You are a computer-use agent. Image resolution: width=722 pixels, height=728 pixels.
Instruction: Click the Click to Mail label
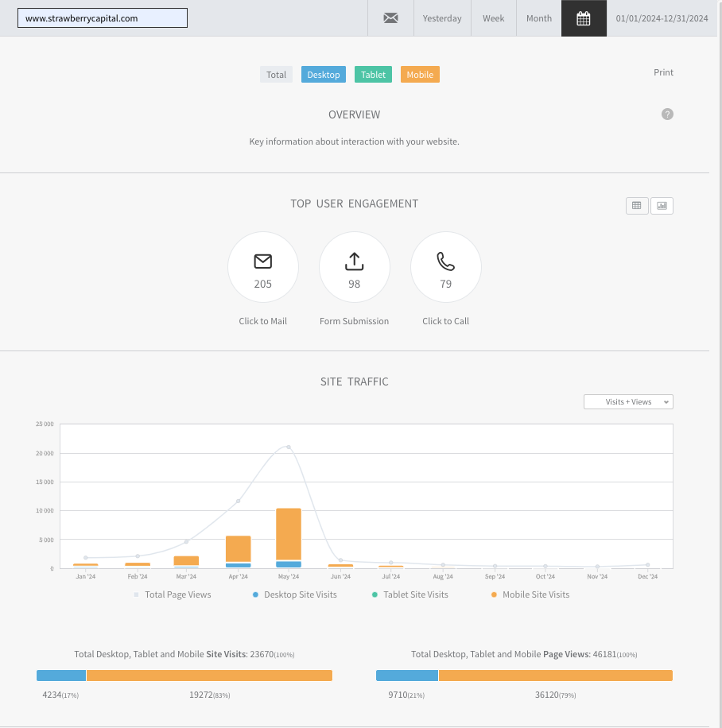[x=263, y=321]
